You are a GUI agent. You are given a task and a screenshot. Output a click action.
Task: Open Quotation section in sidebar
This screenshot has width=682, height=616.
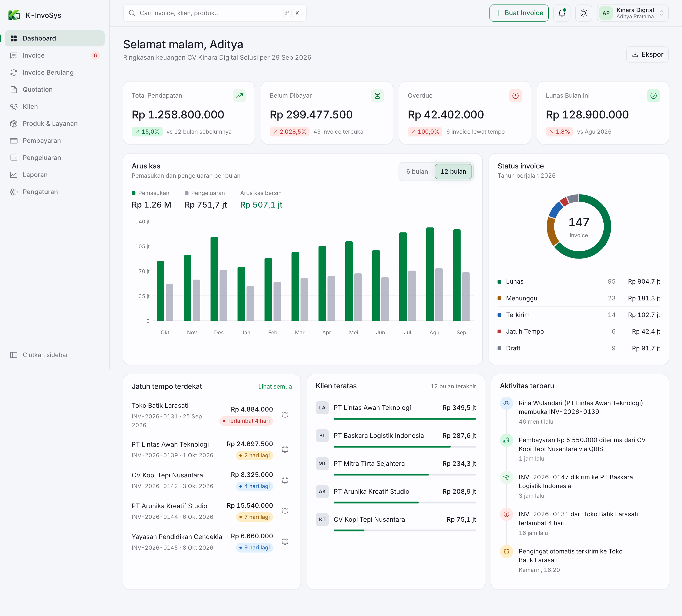tap(55, 90)
